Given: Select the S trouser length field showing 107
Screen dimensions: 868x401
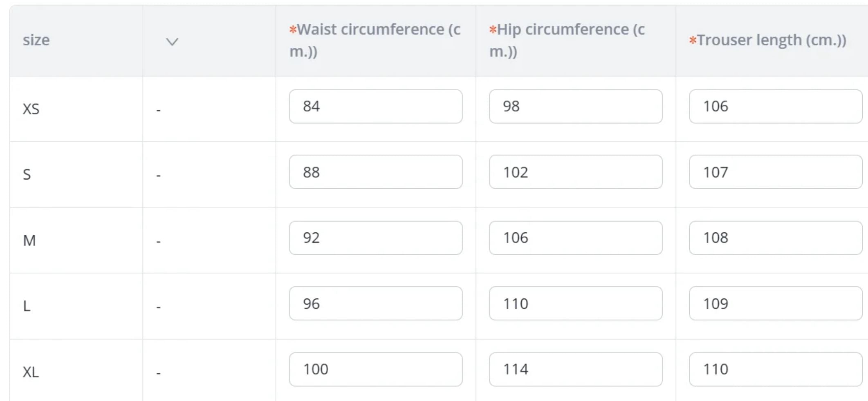Looking at the screenshot, I should tap(775, 172).
